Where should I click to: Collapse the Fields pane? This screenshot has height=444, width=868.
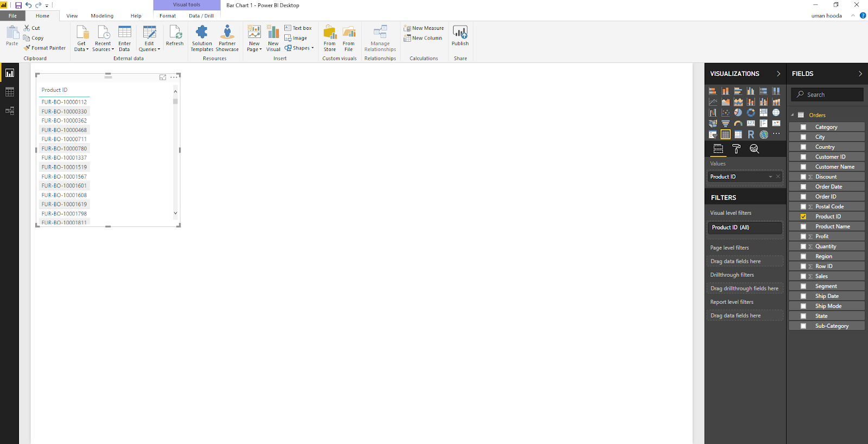point(860,74)
